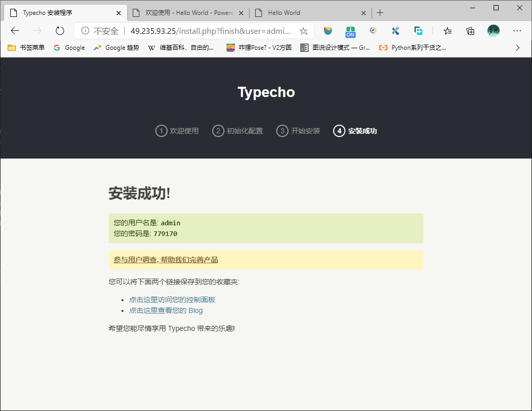Close the Hello World tab
532x411 pixels.
363,13
